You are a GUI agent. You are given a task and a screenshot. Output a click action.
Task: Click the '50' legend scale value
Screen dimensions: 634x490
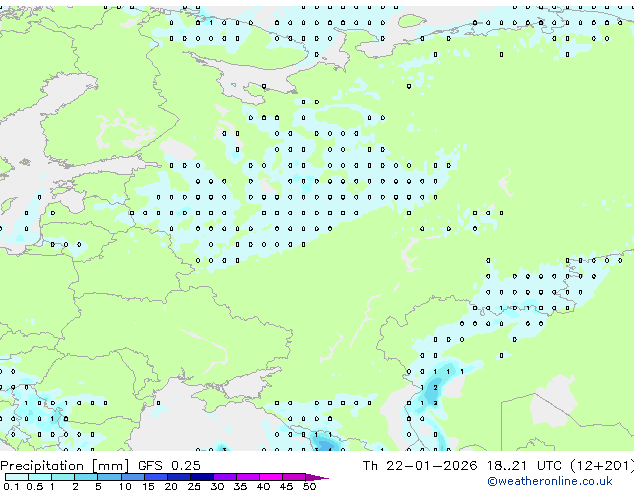click(x=309, y=486)
